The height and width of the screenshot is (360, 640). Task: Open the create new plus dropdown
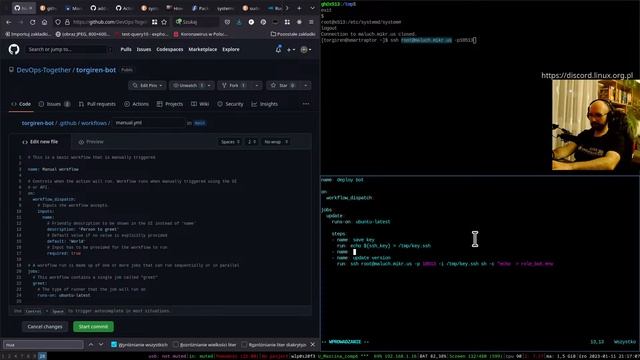point(291,49)
